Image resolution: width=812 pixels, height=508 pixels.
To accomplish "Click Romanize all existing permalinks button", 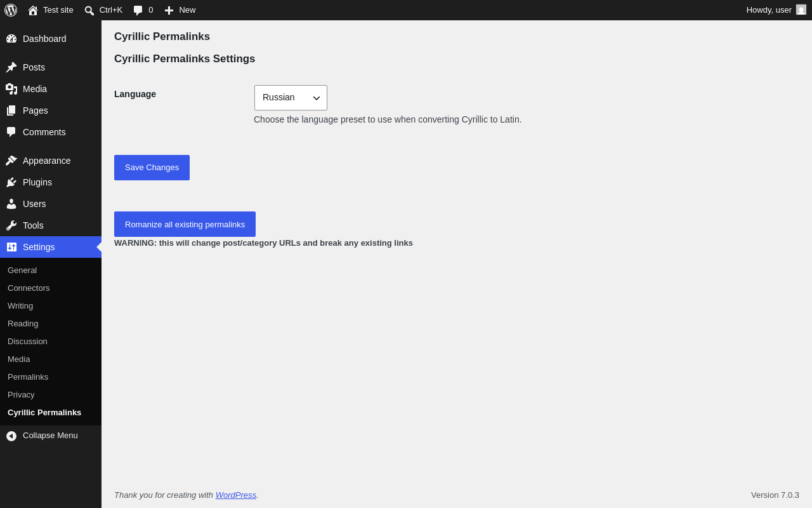I will coord(185,224).
